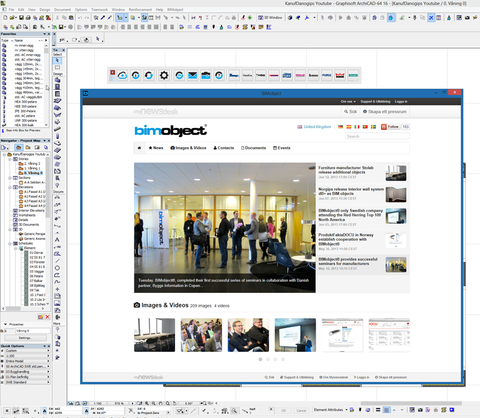Click Skapa ett pressrum link

click(x=385, y=112)
